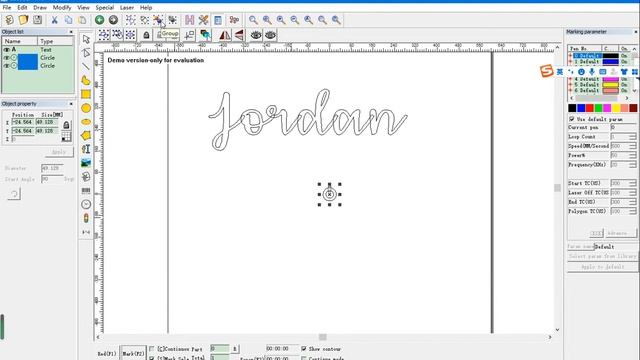Image resolution: width=640 pixels, height=360 pixels.
Task: Click the first eye show icon in toolbar
Action: [256, 35]
